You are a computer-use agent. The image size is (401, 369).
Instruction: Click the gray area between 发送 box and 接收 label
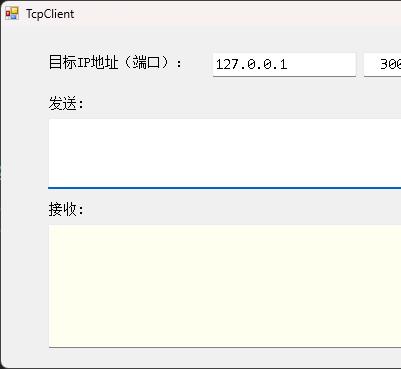pos(225,195)
